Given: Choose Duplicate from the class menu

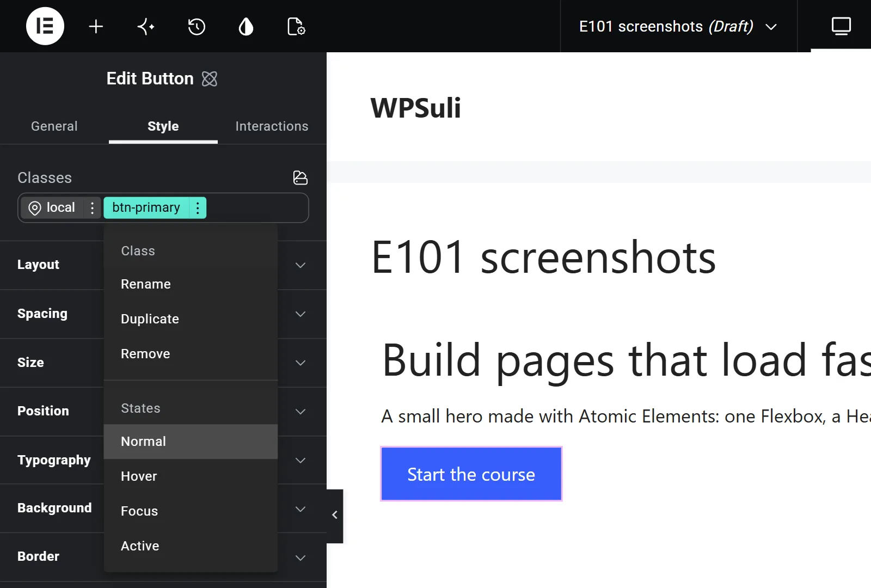Looking at the screenshot, I should 191,319.
